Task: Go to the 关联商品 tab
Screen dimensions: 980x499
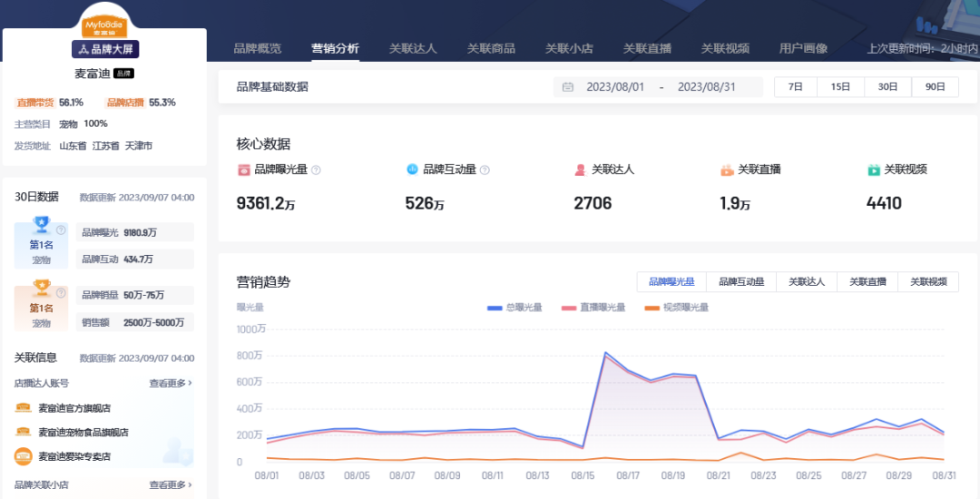Action: click(x=491, y=48)
